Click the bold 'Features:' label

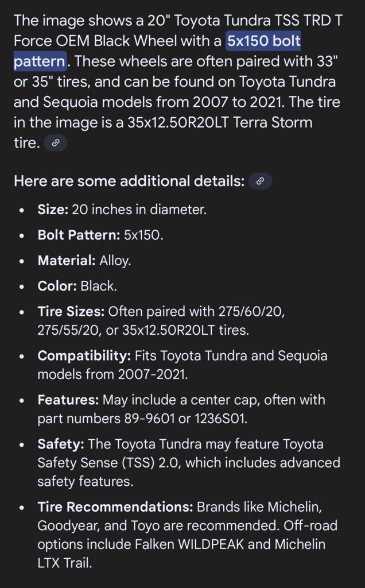coord(68,400)
